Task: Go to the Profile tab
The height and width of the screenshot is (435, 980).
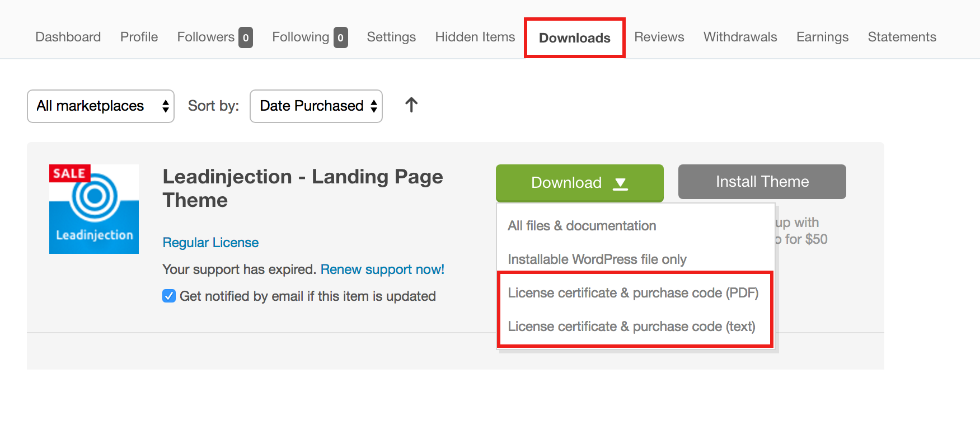Action: click(x=139, y=37)
